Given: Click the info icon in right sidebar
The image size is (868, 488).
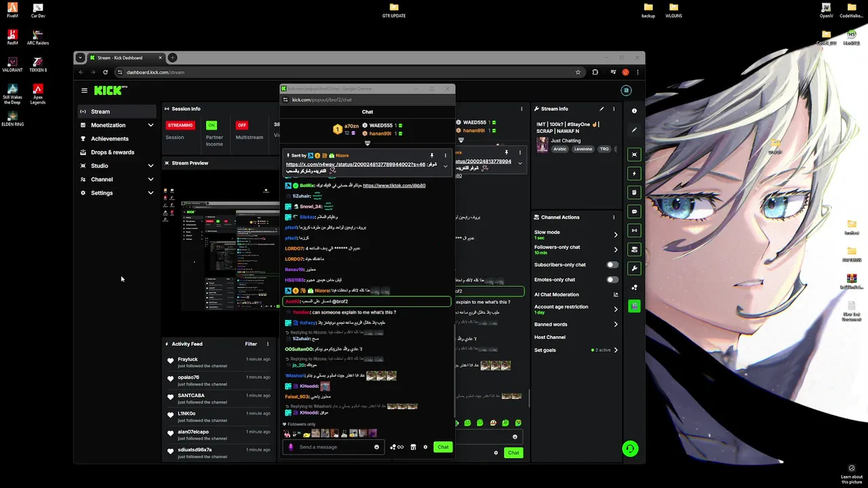Looking at the screenshot, I should click(x=634, y=110).
